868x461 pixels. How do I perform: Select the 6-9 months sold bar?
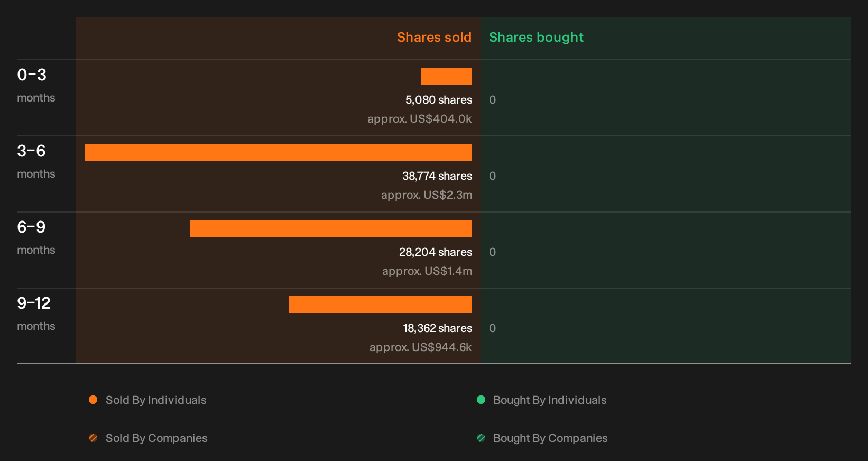click(x=331, y=228)
